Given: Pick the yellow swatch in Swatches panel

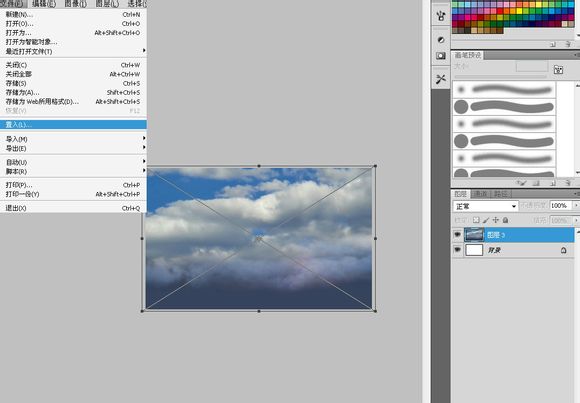Looking at the screenshot, I should click(519, 11).
